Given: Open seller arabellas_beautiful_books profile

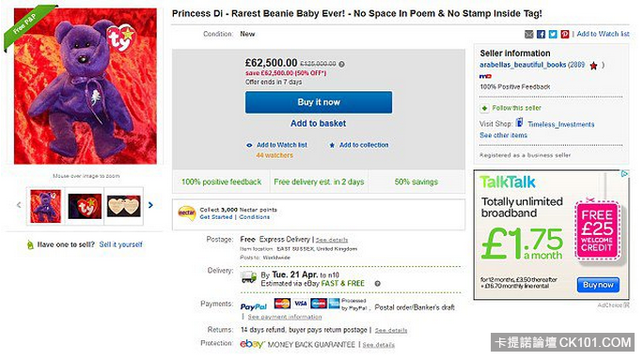Looking at the screenshot, I should 523,65.
